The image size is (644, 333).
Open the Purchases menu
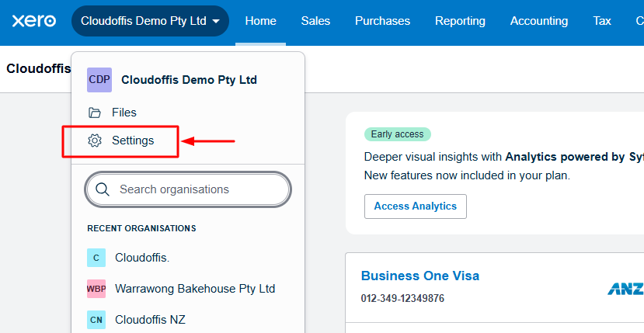(x=382, y=21)
